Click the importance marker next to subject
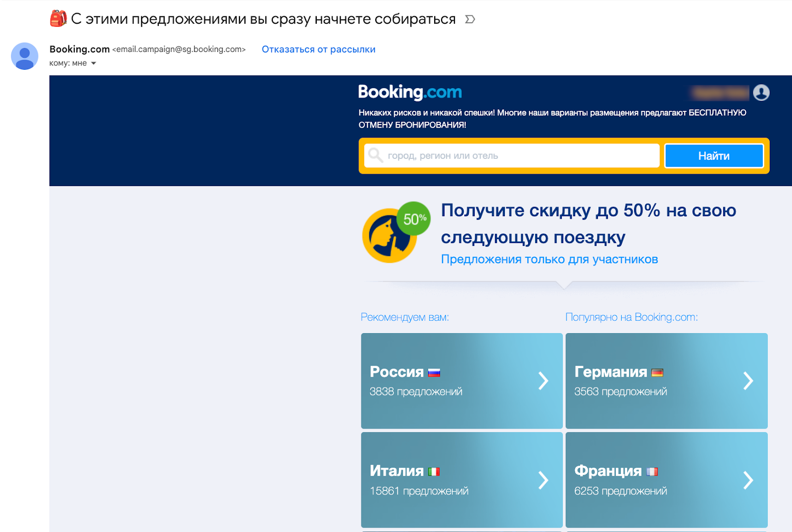The height and width of the screenshot is (532, 792). [x=470, y=19]
